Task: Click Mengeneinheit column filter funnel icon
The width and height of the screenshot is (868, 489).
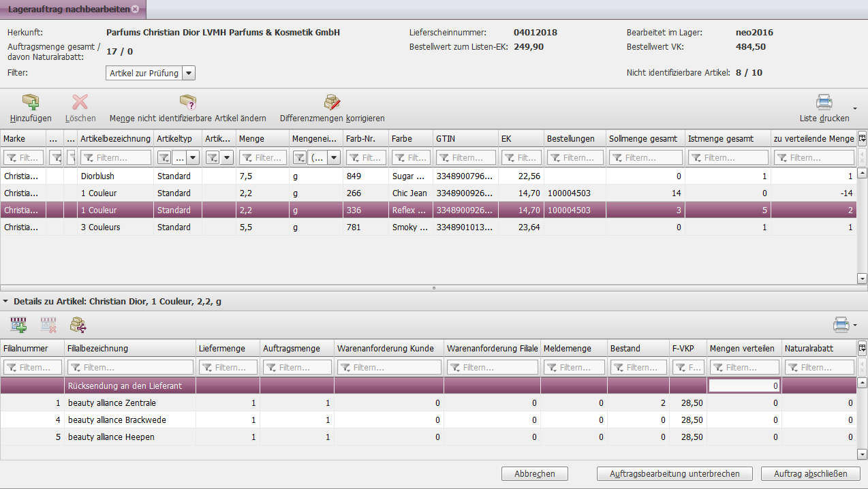Action: [299, 157]
